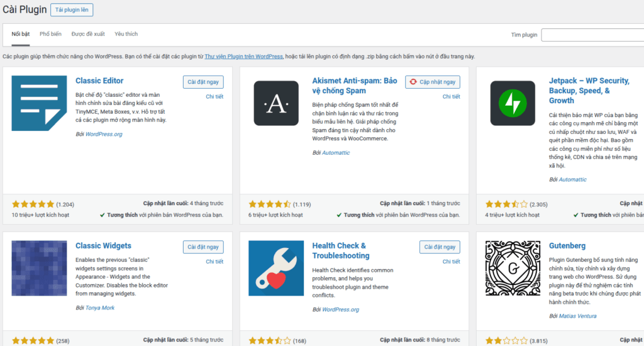Click the Classic Editor star rating
This screenshot has width=644, height=346.
point(33,204)
